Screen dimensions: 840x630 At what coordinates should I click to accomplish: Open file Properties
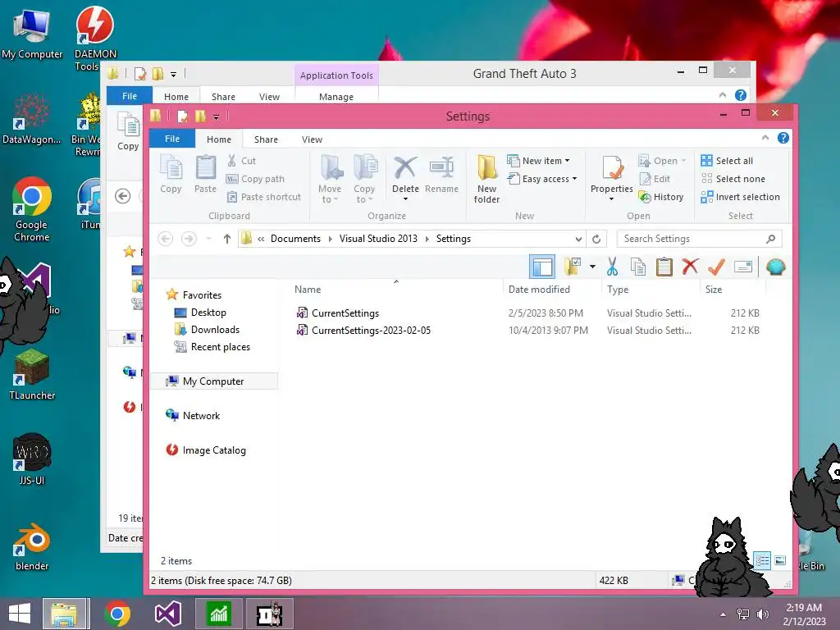click(612, 178)
